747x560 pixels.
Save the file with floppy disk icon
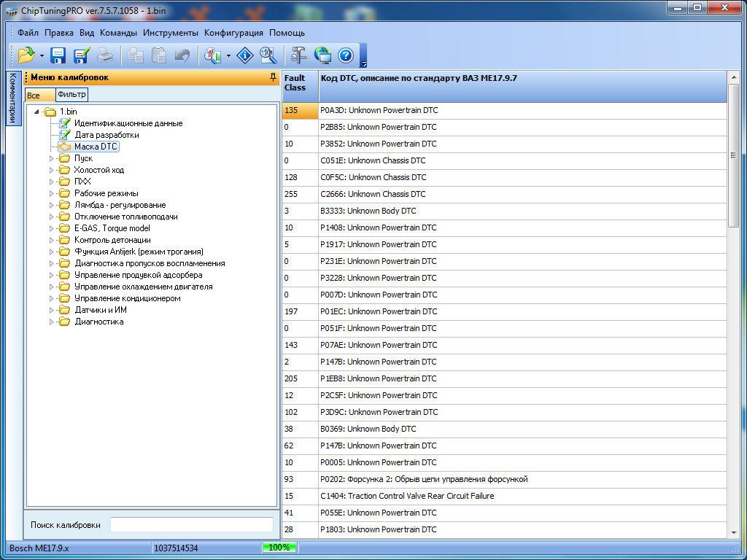(x=58, y=55)
